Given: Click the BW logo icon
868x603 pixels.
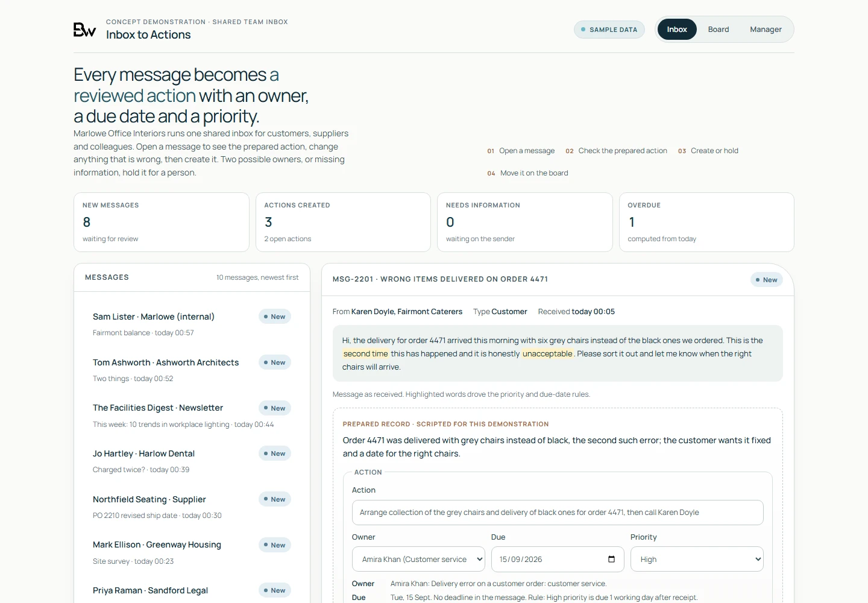Looking at the screenshot, I should [x=84, y=30].
